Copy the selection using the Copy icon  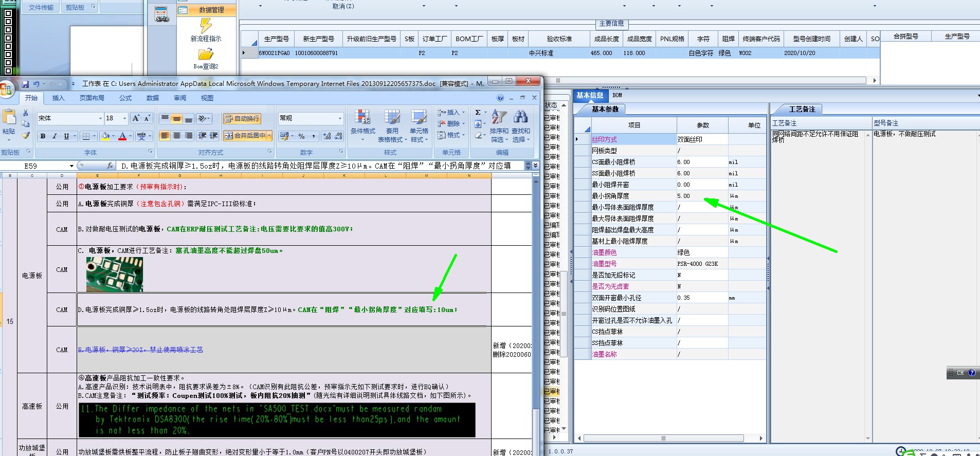25,124
